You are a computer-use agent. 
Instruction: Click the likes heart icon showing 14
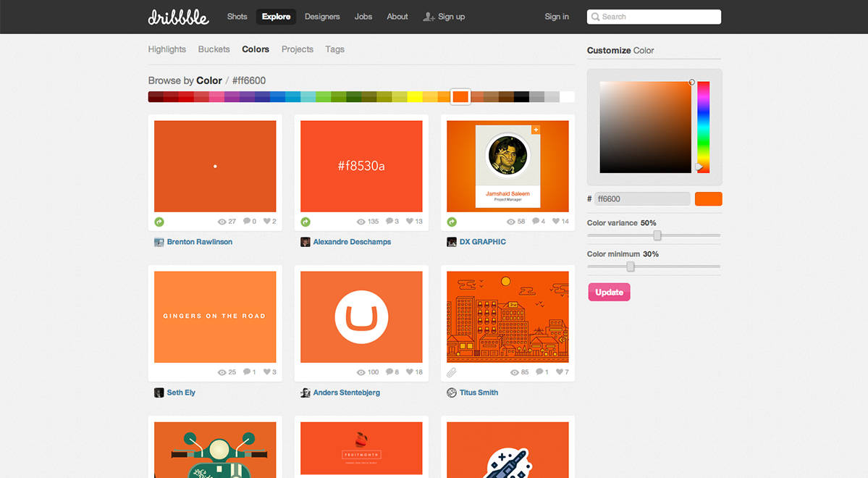tap(556, 221)
